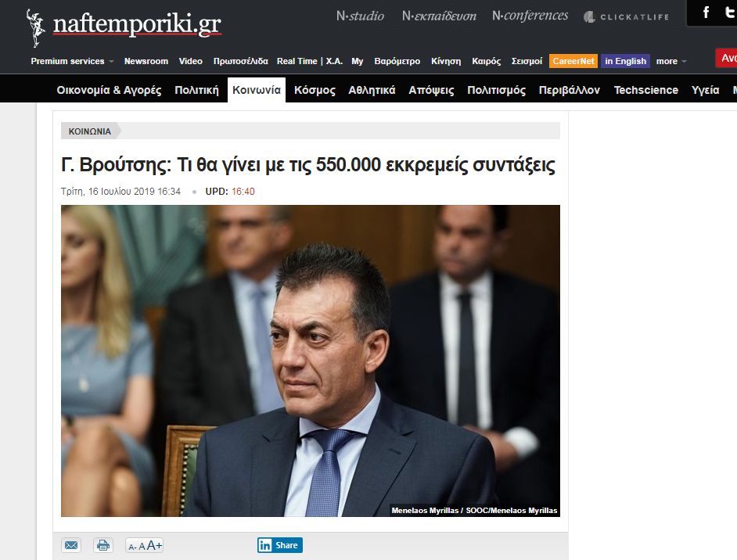Click the print article printer icon

[103, 545]
